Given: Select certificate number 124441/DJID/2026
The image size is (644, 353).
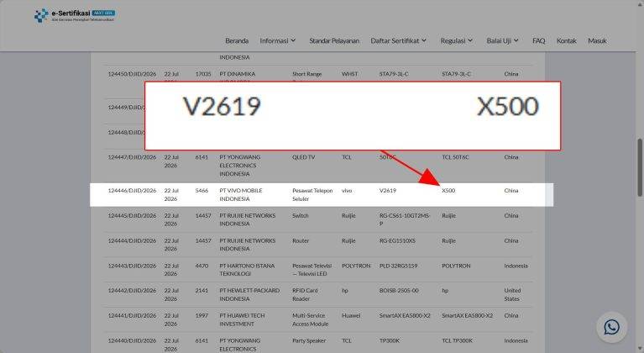Looking at the screenshot, I should click(x=132, y=316).
